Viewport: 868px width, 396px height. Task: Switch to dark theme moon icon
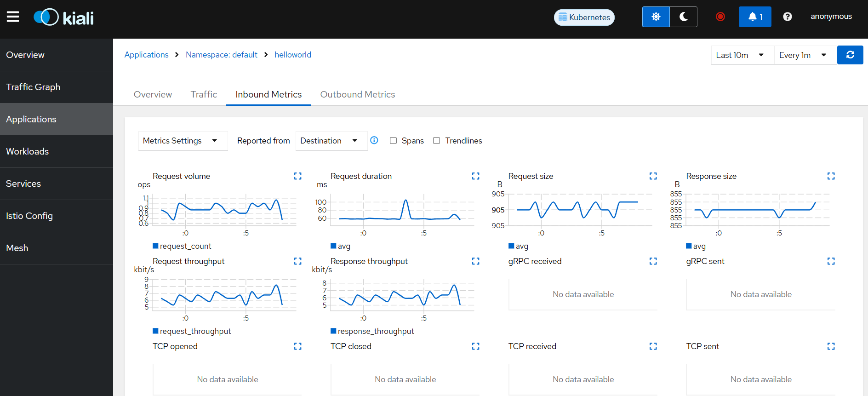tap(684, 17)
